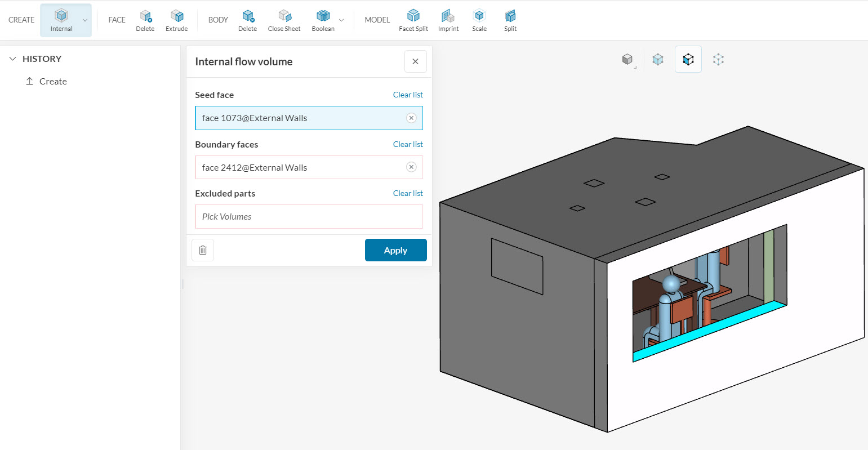This screenshot has width=868, height=450.
Task: Select the Internal flow volume tool
Action: 61,20
